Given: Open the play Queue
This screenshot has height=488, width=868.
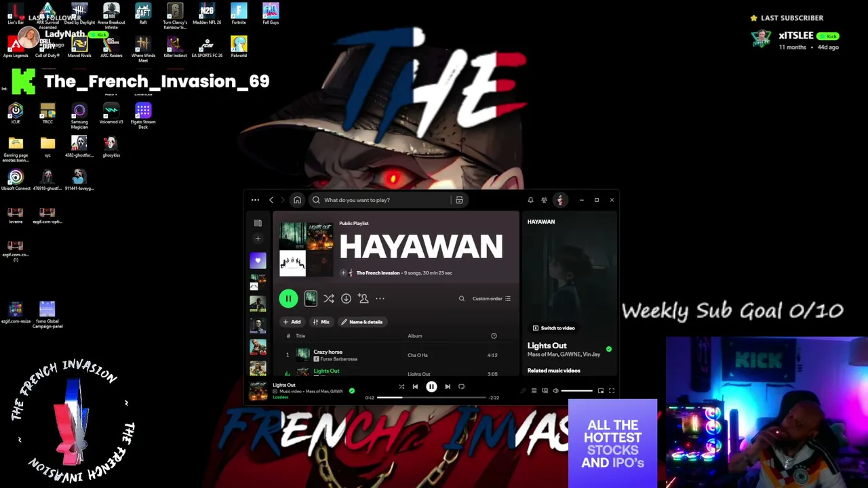Looking at the screenshot, I should click(x=534, y=391).
